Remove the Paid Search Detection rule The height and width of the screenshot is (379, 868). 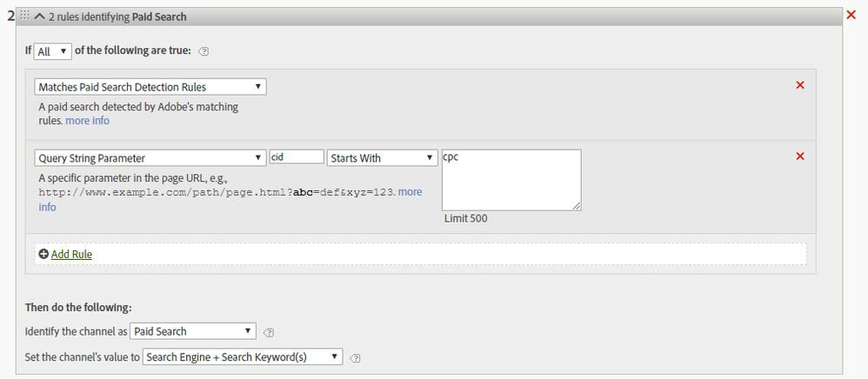click(x=800, y=84)
